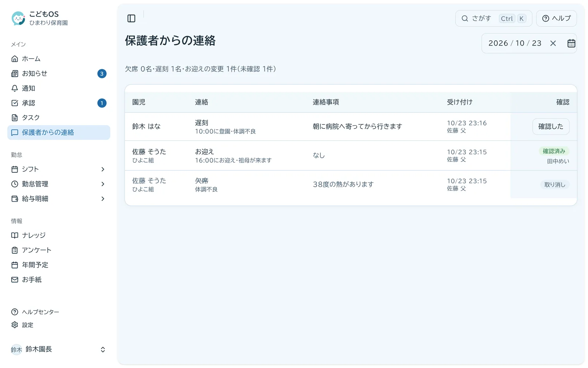Open タスク in the sidebar
This screenshot has height=368, width=588.
(x=59, y=118)
